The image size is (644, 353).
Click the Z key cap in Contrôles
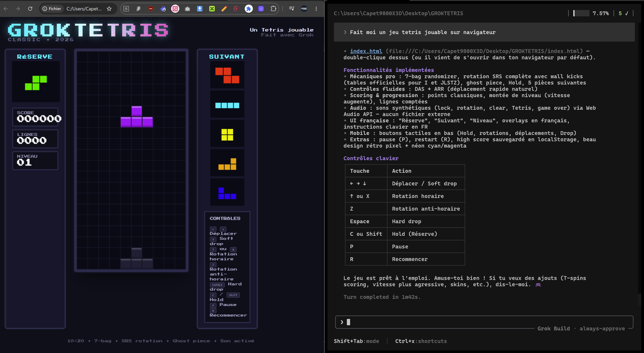[x=213, y=265]
